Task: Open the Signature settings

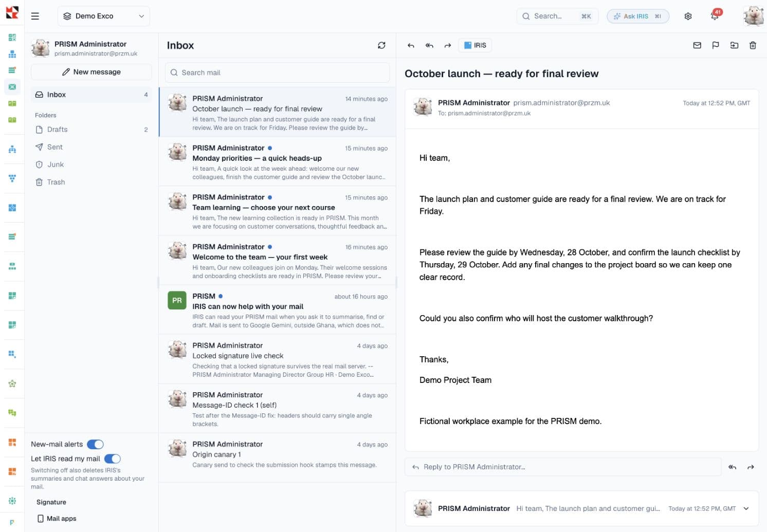Action: [x=51, y=502]
